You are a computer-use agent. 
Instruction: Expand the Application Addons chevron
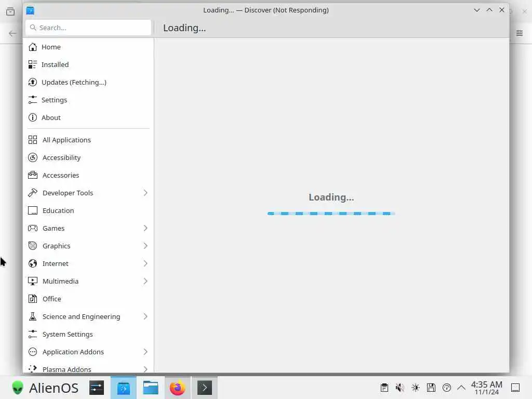(x=145, y=352)
